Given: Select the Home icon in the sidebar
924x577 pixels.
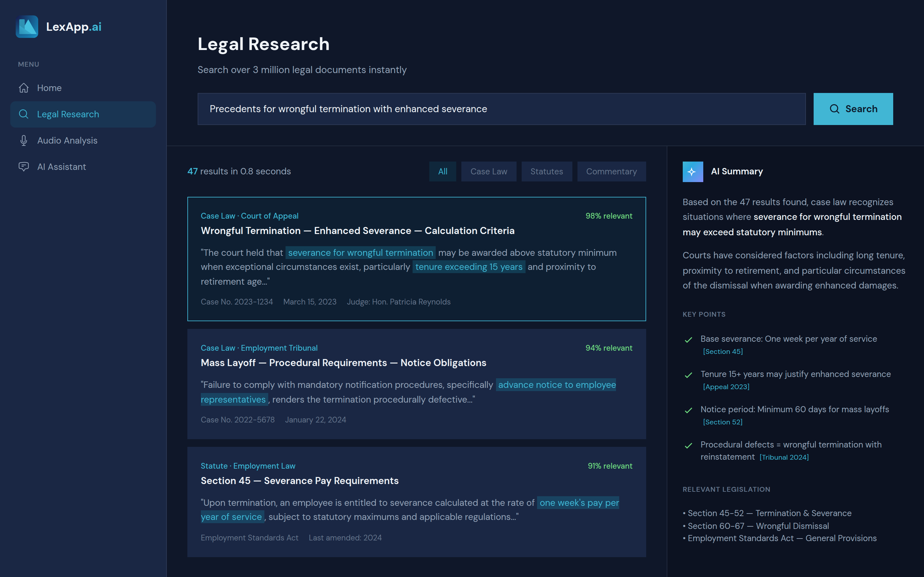Looking at the screenshot, I should point(24,88).
